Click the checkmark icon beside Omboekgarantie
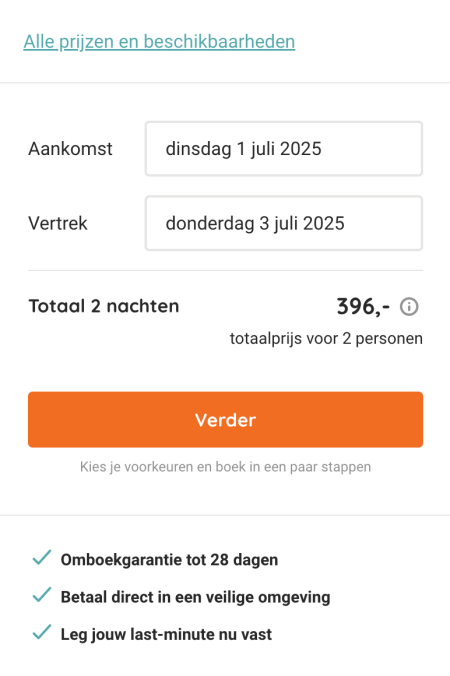 pyautogui.click(x=42, y=557)
